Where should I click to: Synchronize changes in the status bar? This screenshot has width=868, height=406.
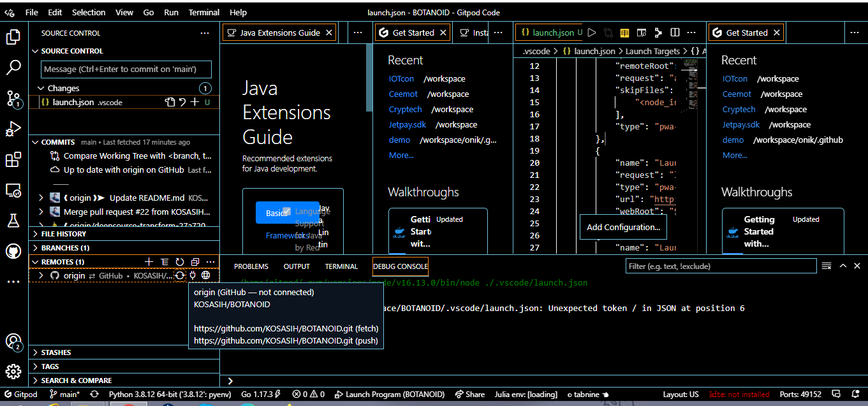[x=94, y=395]
